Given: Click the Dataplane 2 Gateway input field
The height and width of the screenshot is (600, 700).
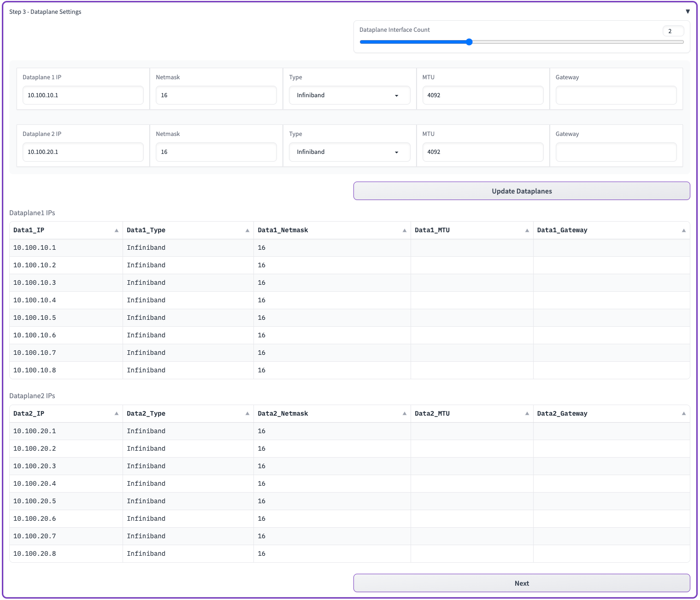Looking at the screenshot, I should pos(616,152).
